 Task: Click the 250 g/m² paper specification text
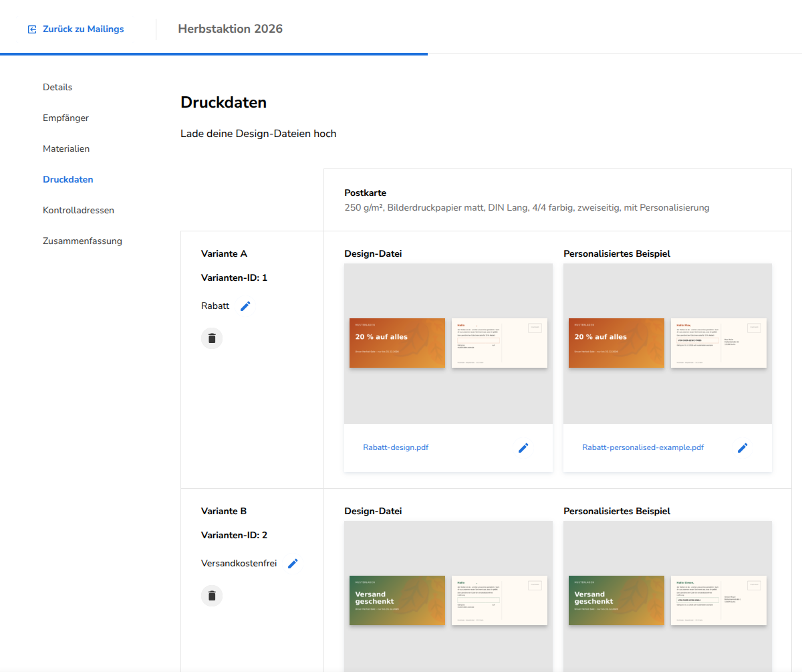527,208
